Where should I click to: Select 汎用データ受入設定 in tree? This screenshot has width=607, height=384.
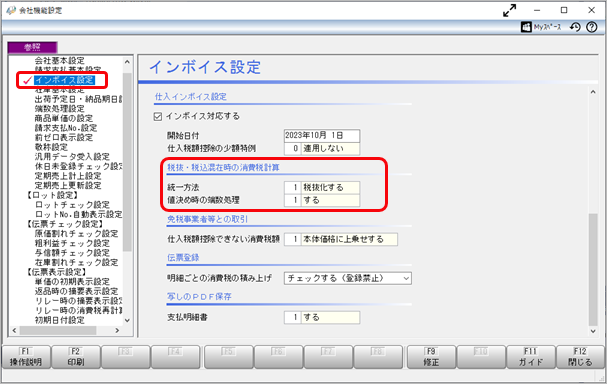tap(72, 157)
